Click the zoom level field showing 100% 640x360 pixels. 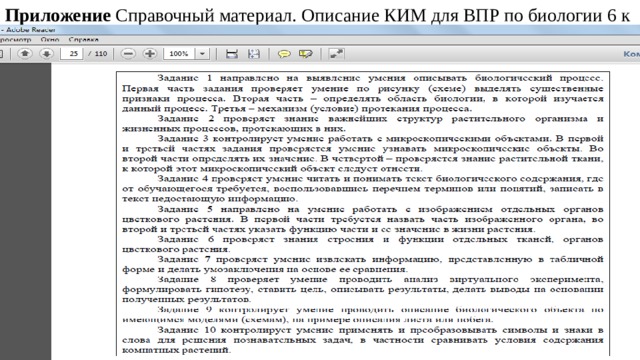179,53
